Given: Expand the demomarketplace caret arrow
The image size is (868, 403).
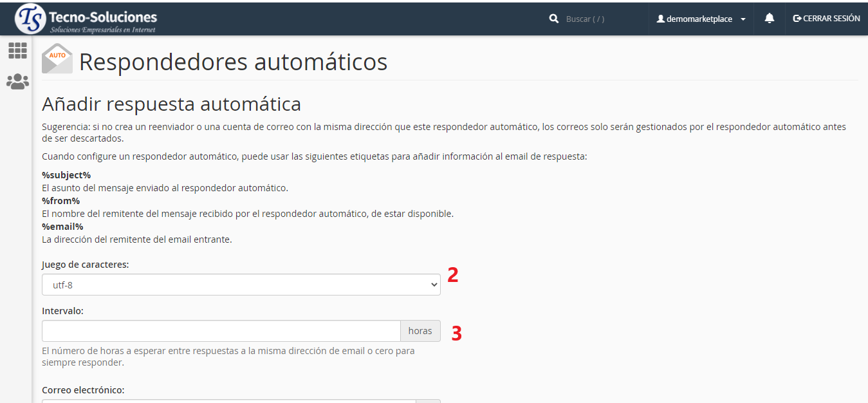Looking at the screenshot, I should tap(743, 19).
